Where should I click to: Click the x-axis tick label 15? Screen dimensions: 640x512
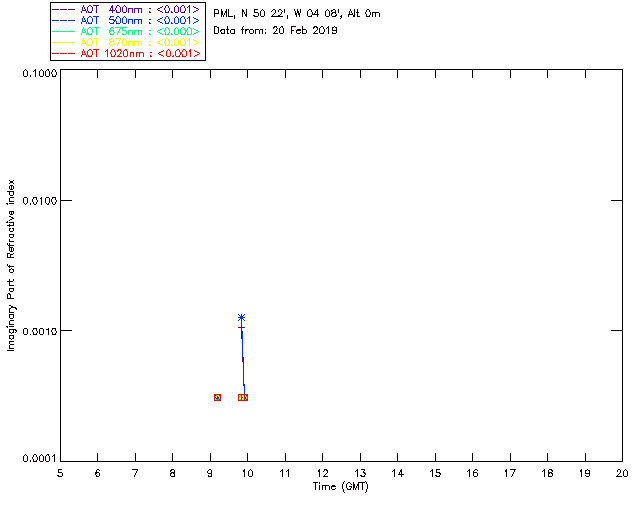pos(435,473)
